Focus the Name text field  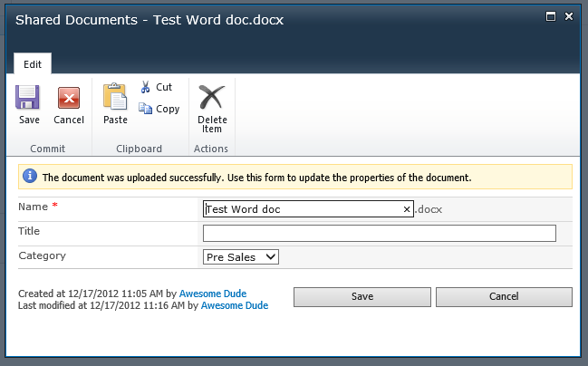302,209
